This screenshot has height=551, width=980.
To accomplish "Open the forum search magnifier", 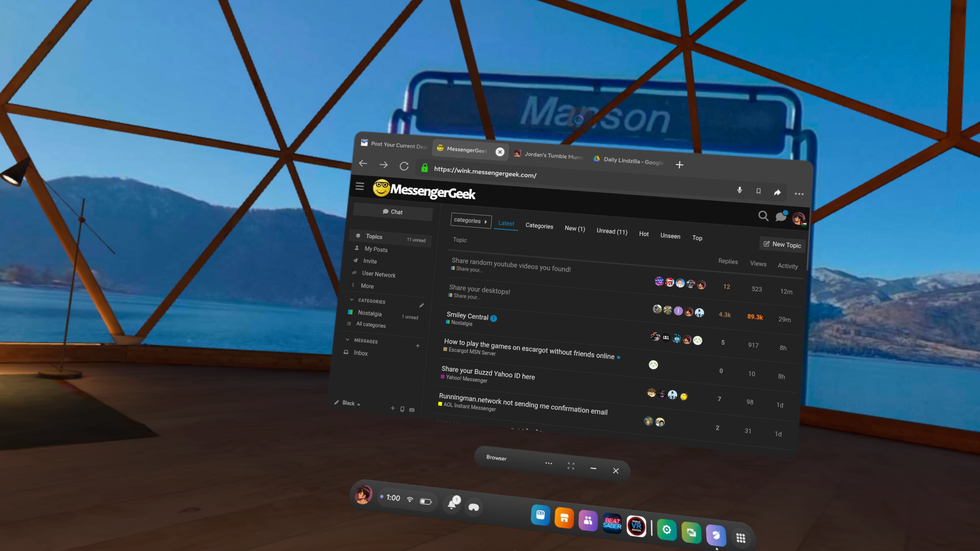I will click(x=763, y=216).
